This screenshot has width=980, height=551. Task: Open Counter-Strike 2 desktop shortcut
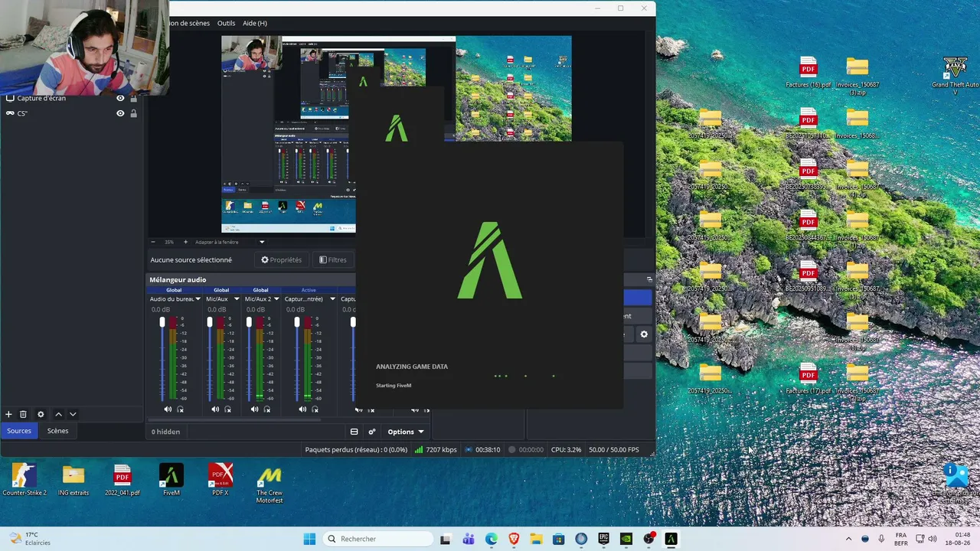(24, 480)
